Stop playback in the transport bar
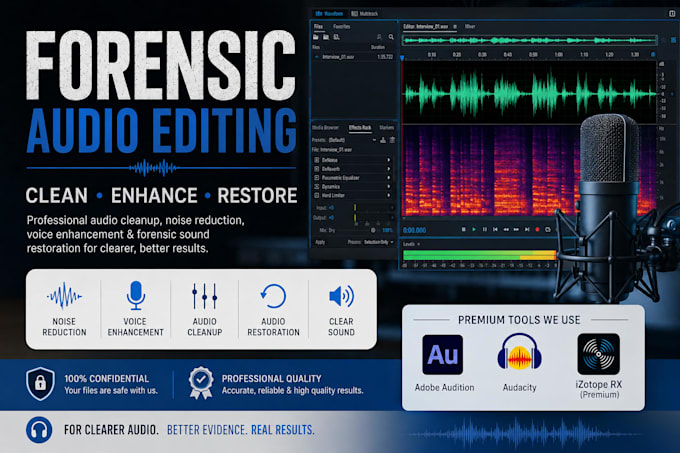The width and height of the screenshot is (680, 453). pos(463,229)
